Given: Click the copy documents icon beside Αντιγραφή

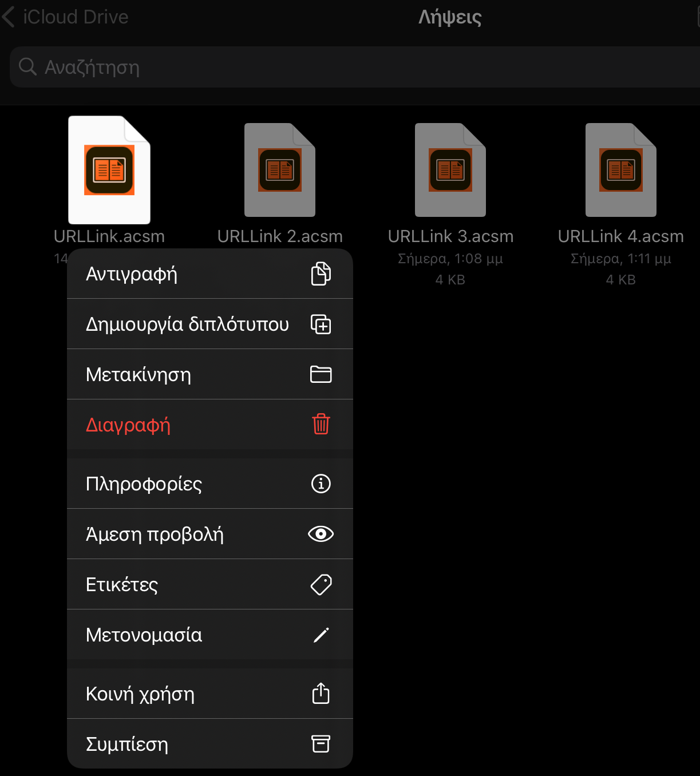Looking at the screenshot, I should coord(321,274).
